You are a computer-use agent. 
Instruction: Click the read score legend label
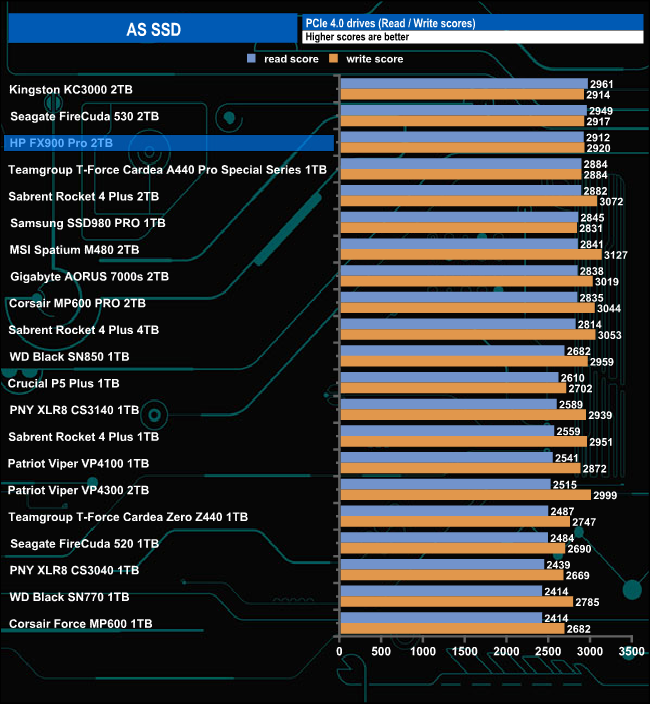click(x=291, y=59)
